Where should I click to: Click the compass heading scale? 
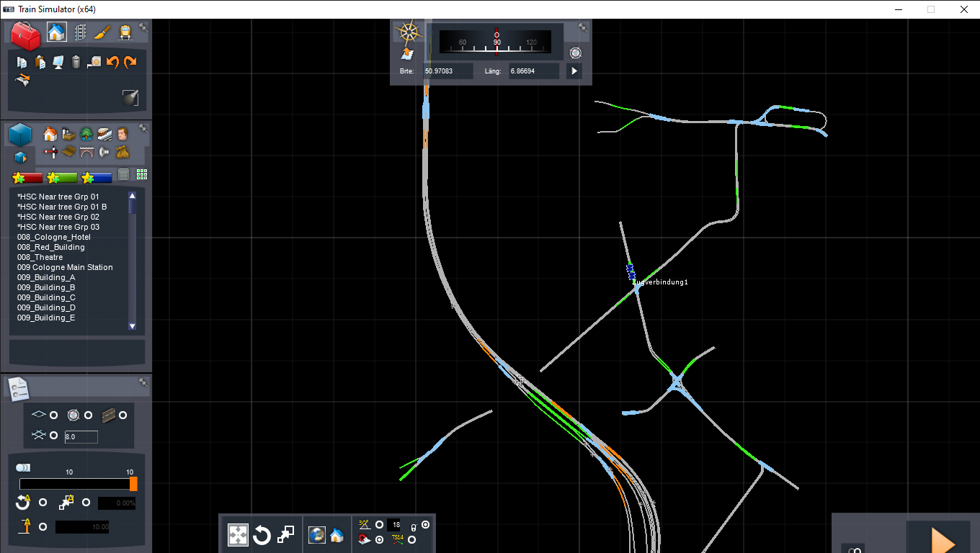496,43
